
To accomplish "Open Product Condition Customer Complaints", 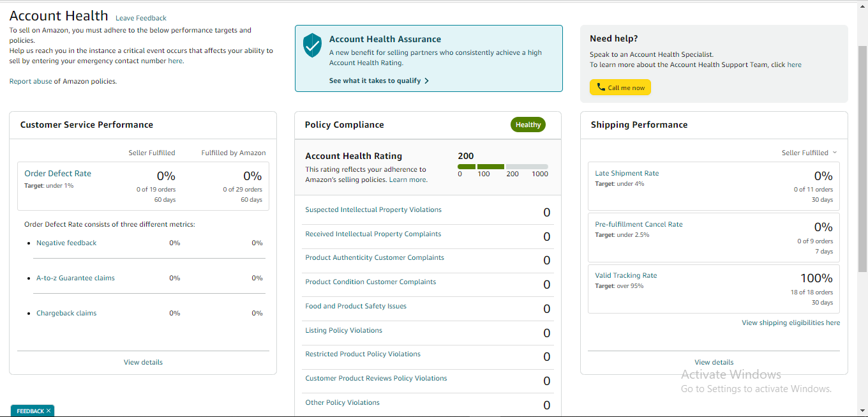I will click(371, 282).
